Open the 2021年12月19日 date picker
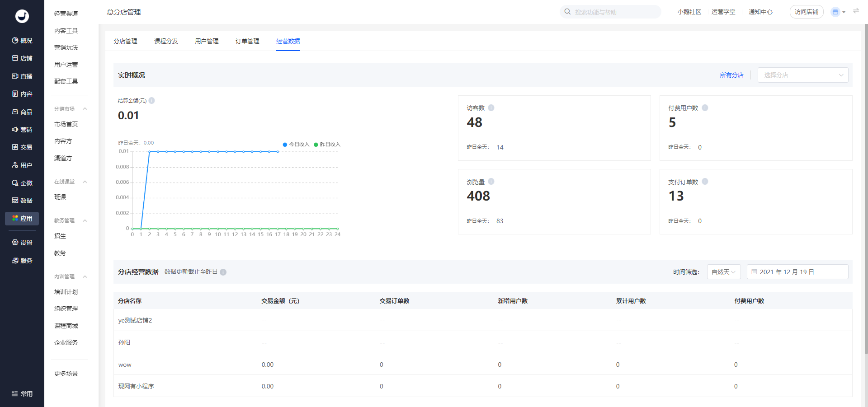This screenshot has height=407, width=868. [x=797, y=272]
